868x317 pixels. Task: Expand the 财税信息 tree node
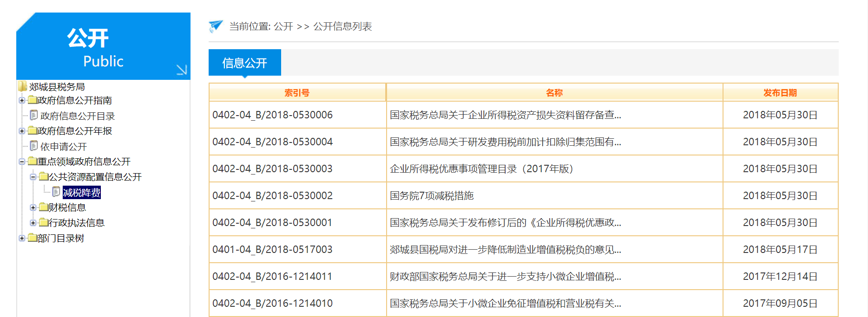tap(33, 207)
